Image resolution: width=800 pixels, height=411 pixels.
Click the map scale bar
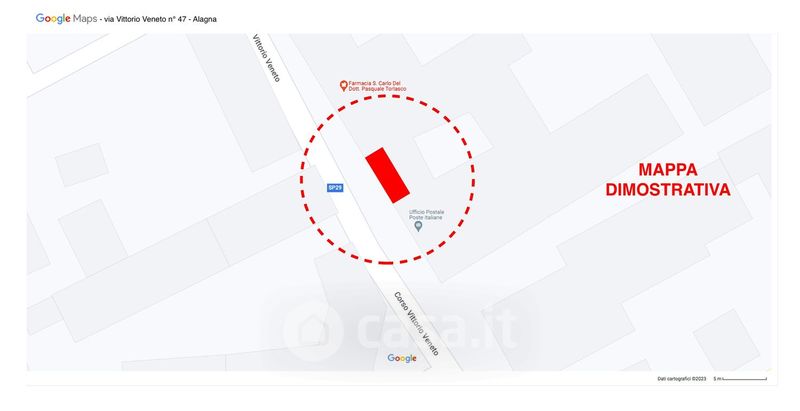coord(740,379)
